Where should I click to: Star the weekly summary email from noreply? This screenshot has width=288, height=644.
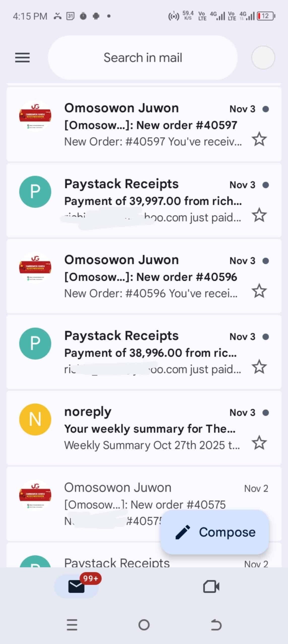point(259,443)
